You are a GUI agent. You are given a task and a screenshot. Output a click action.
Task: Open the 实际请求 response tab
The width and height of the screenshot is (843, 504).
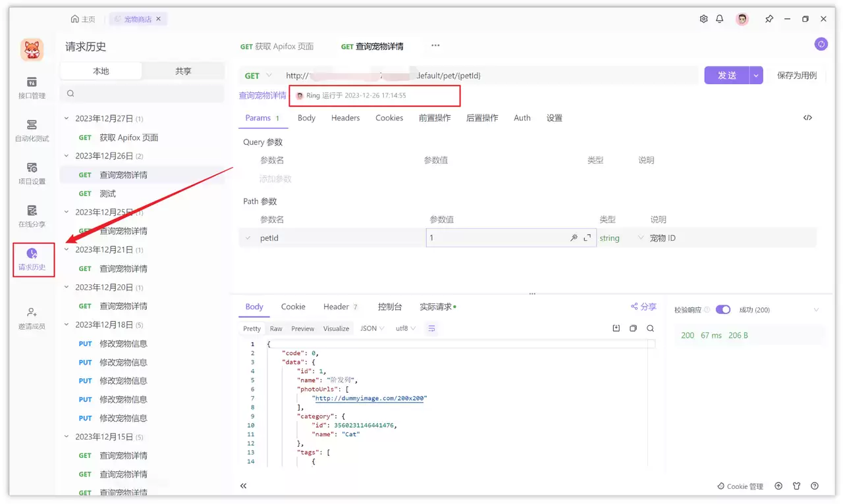(x=438, y=307)
